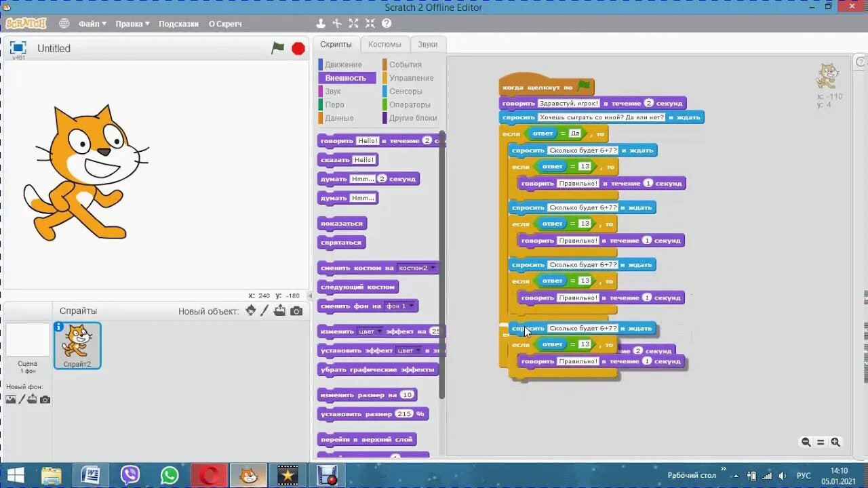
Task: Switch to the Костюмы tab
Action: coord(384,44)
